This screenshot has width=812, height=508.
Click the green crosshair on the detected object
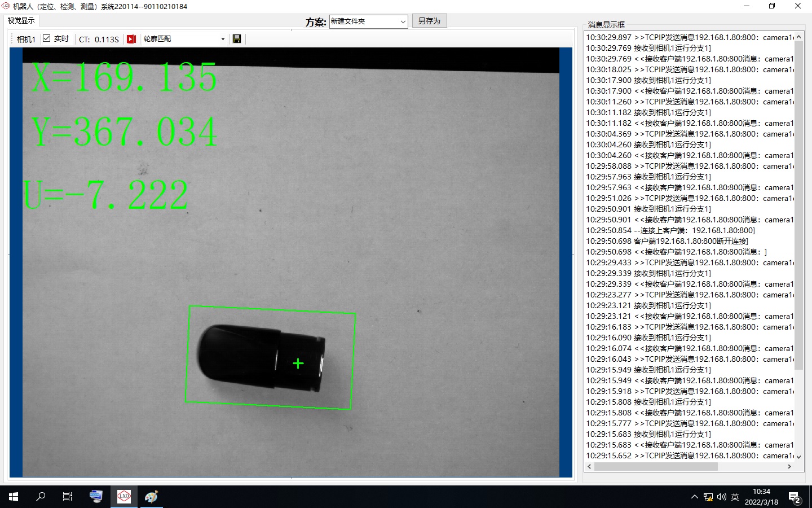(x=298, y=364)
